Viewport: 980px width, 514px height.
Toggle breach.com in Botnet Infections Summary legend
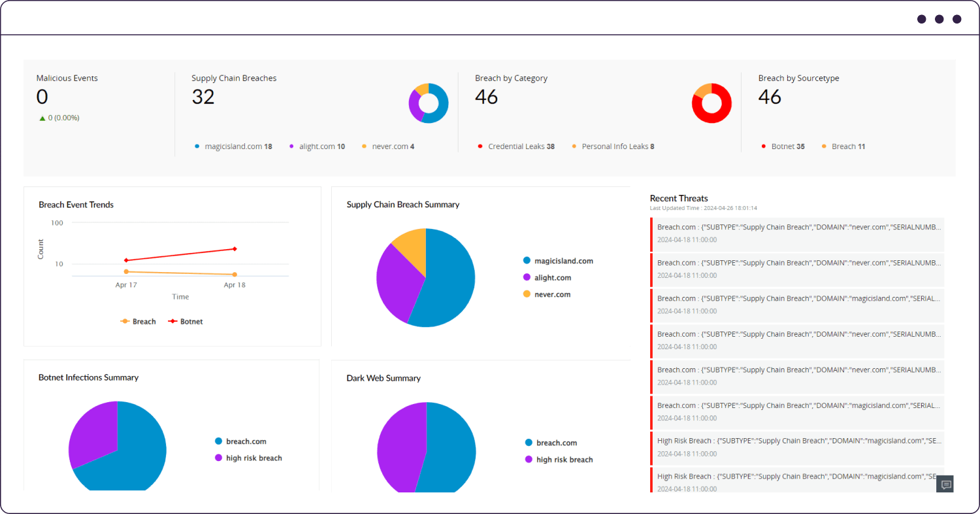pos(240,441)
